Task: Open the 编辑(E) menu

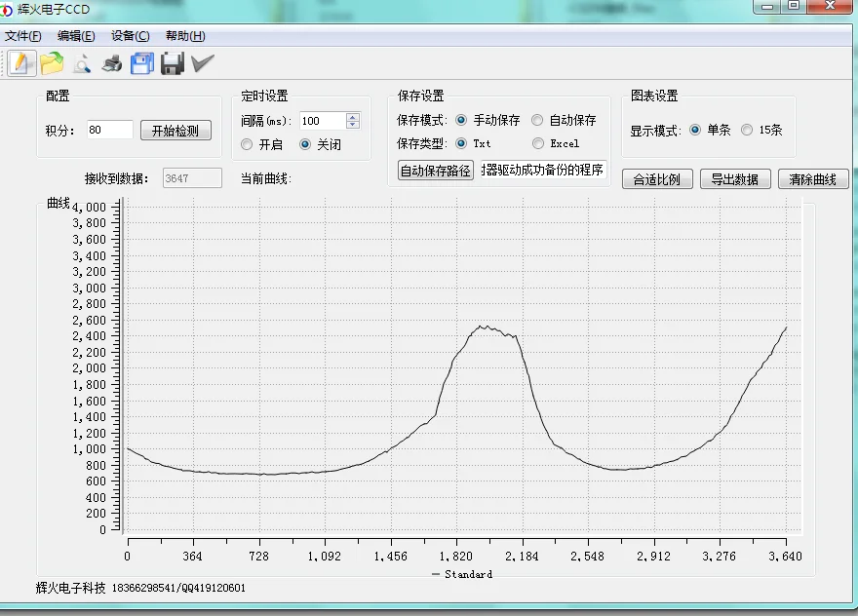Action: pyautogui.click(x=76, y=36)
